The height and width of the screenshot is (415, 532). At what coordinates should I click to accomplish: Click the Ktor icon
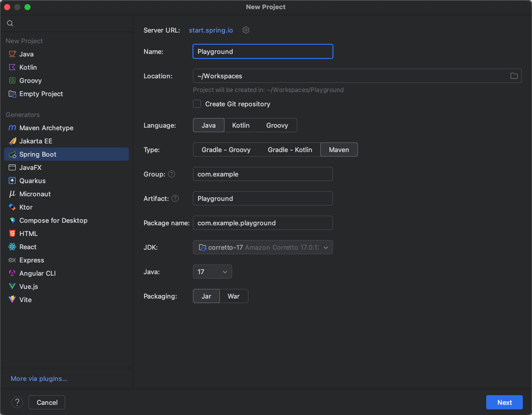[12, 207]
